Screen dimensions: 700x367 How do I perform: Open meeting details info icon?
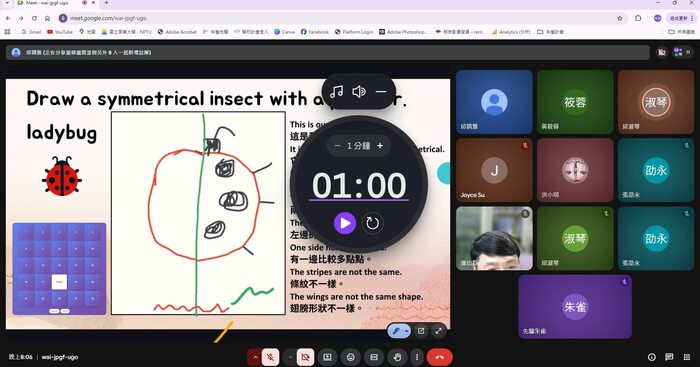point(652,357)
